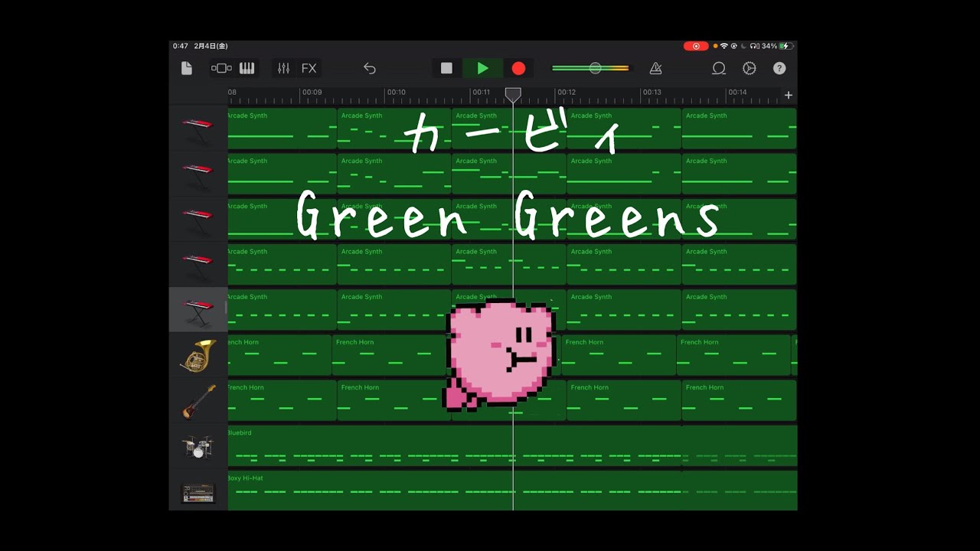Viewport: 980px width, 551px height.
Task: Select the Bluebird drum region
Action: pyautogui.click(x=512, y=446)
